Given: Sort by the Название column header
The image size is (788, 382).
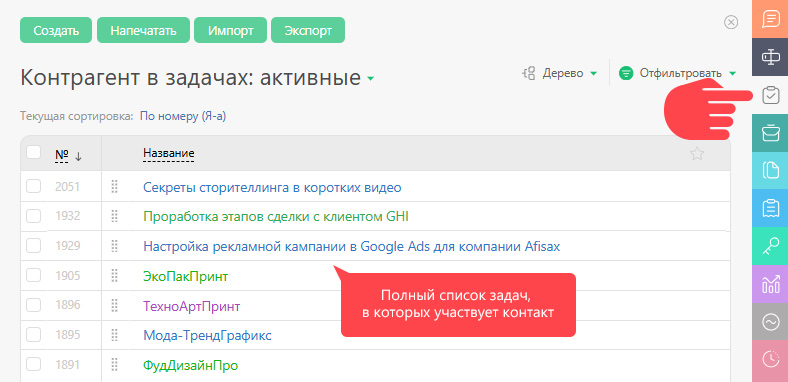Looking at the screenshot, I should pyautogui.click(x=169, y=153).
